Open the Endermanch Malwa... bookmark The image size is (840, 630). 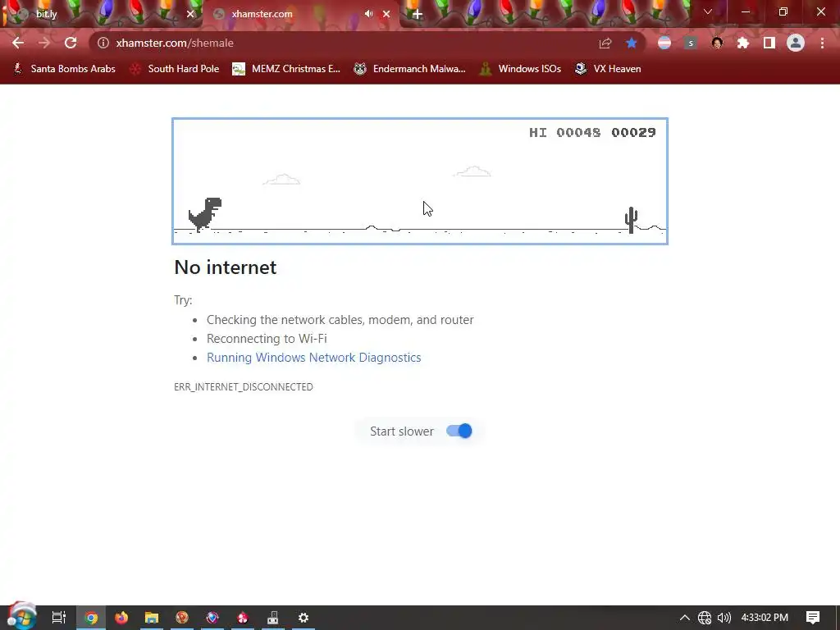click(410, 69)
